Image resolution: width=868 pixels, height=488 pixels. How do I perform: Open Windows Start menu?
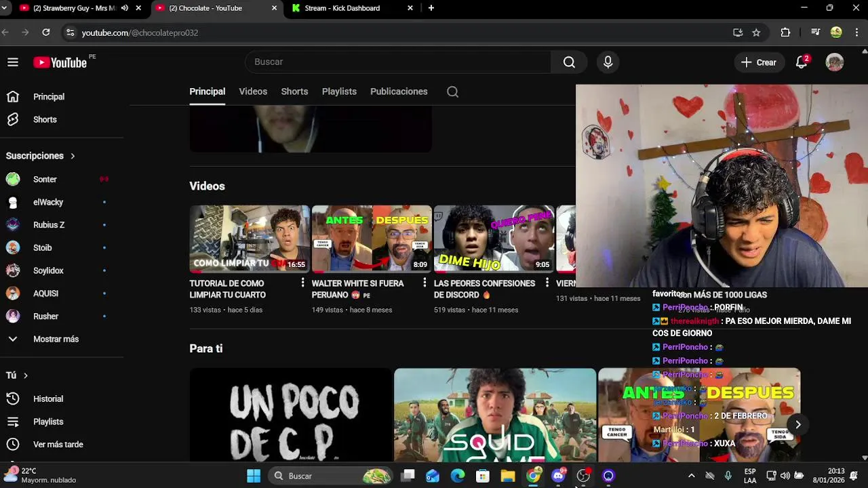tap(254, 476)
